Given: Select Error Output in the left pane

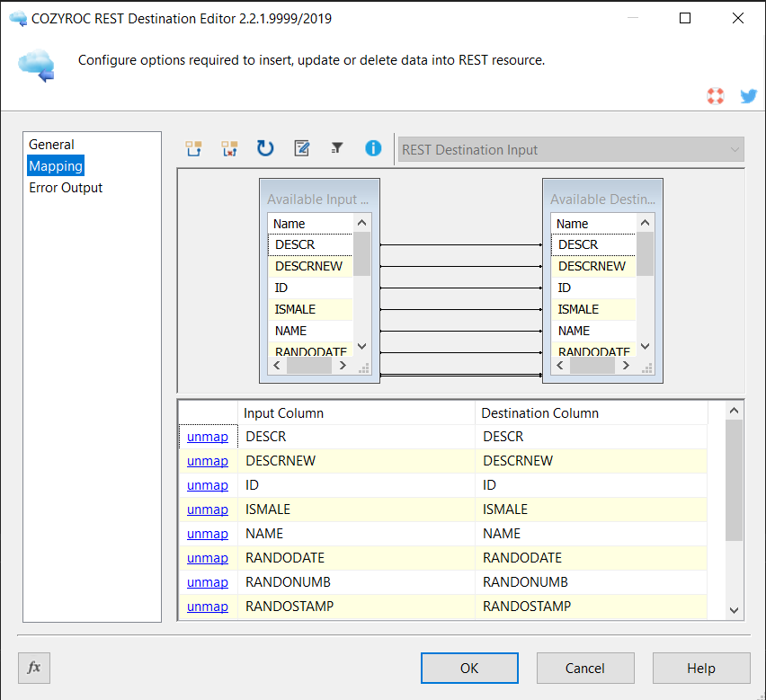Looking at the screenshot, I should (66, 188).
